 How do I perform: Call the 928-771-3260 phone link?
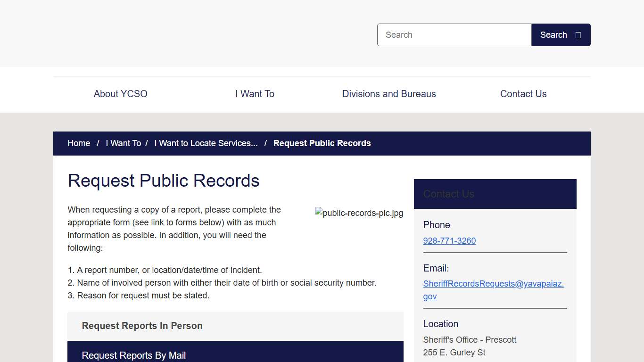tap(449, 241)
